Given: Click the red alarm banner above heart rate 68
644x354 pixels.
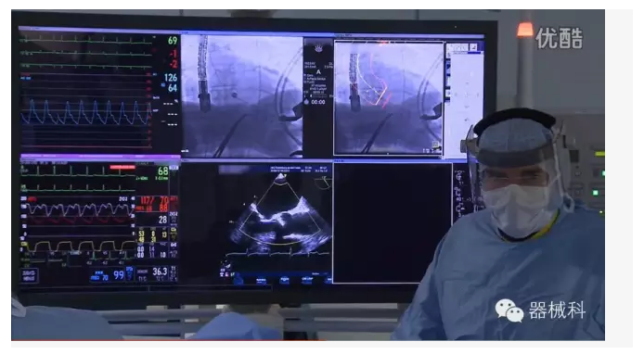Looking at the screenshot, I should coord(122,167).
